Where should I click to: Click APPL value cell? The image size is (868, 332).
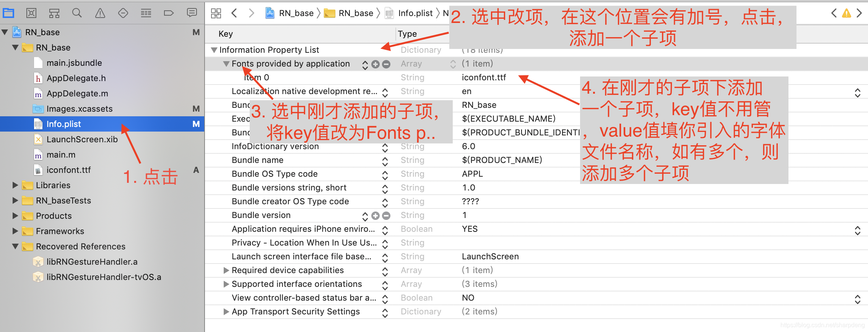(472, 174)
